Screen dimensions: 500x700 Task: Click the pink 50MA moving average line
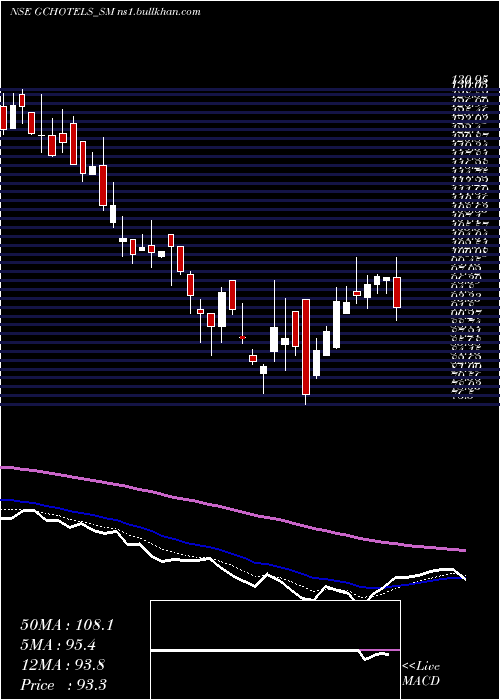click(232, 508)
